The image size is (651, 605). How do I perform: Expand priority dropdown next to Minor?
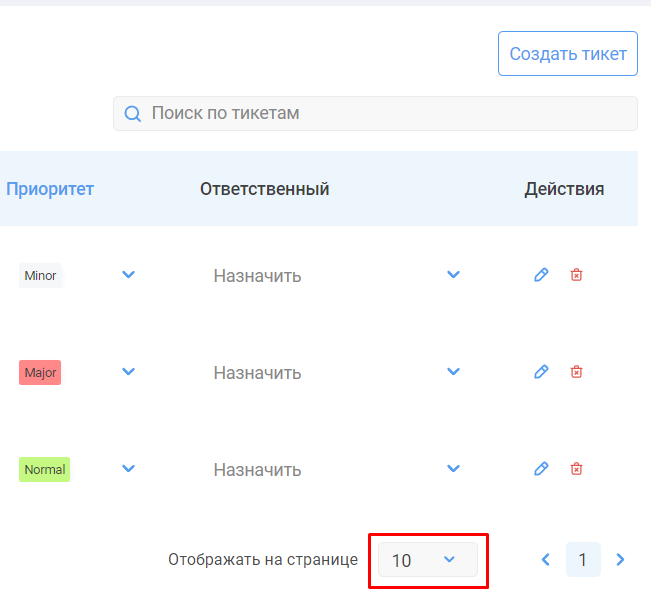[128, 275]
